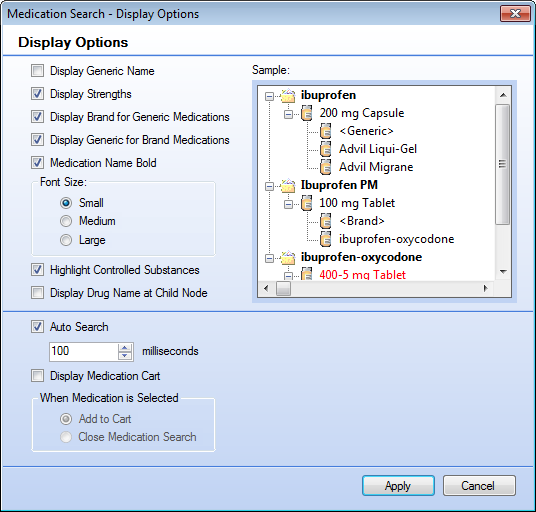Uncheck Display Strengths
The image size is (536, 512).
tap(38, 94)
